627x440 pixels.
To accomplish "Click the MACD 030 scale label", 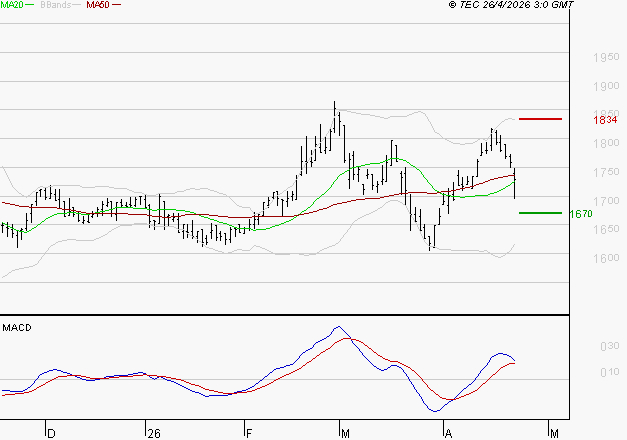I will pos(610,346).
